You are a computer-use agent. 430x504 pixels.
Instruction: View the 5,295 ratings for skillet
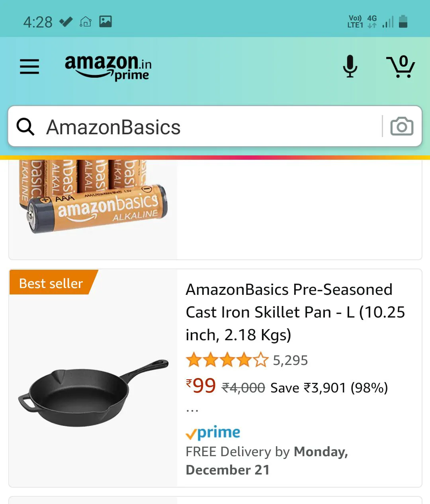pos(290,361)
